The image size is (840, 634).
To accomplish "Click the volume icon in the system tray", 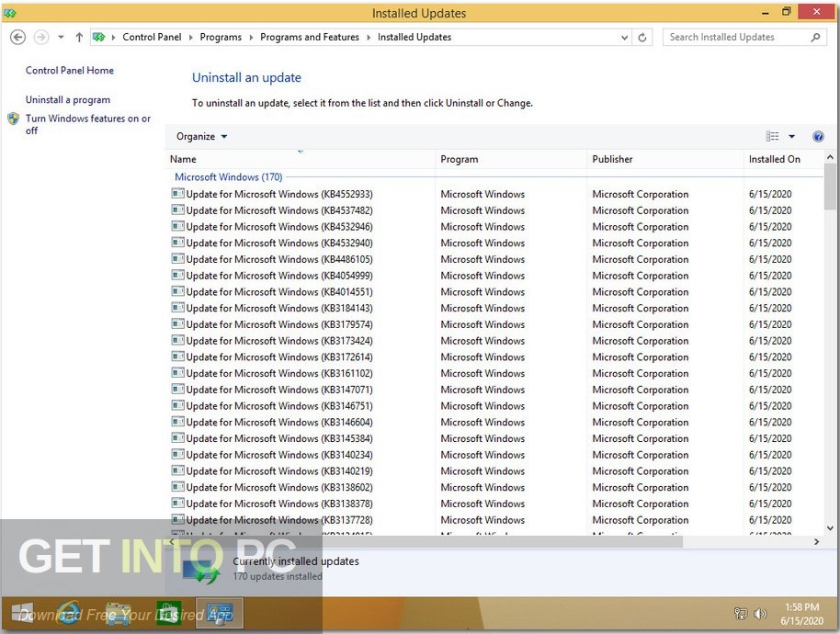I will 761,613.
